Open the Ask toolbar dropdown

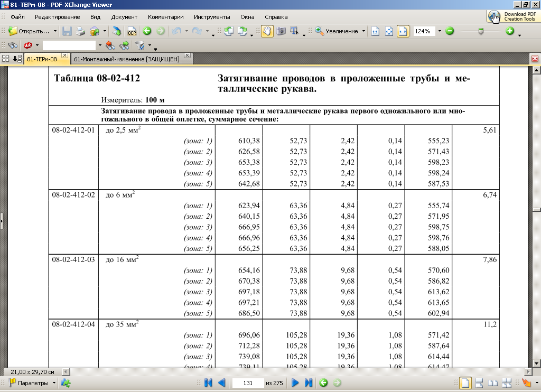(x=37, y=45)
